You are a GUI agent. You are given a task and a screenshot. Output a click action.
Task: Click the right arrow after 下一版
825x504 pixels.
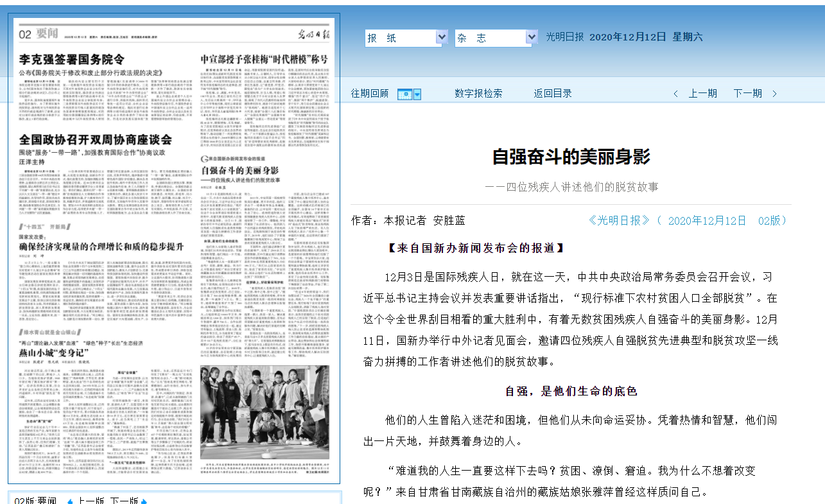(x=144, y=500)
